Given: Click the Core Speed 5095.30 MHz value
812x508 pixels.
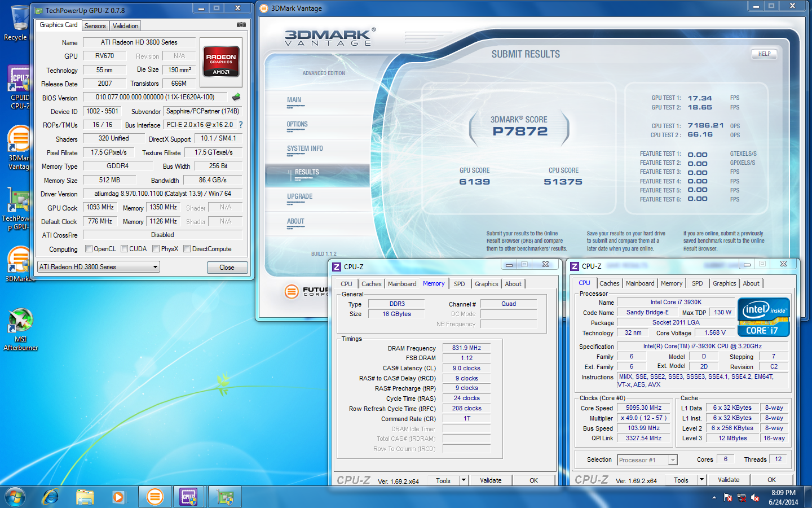Looking at the screenshot, I should [643, 408].
